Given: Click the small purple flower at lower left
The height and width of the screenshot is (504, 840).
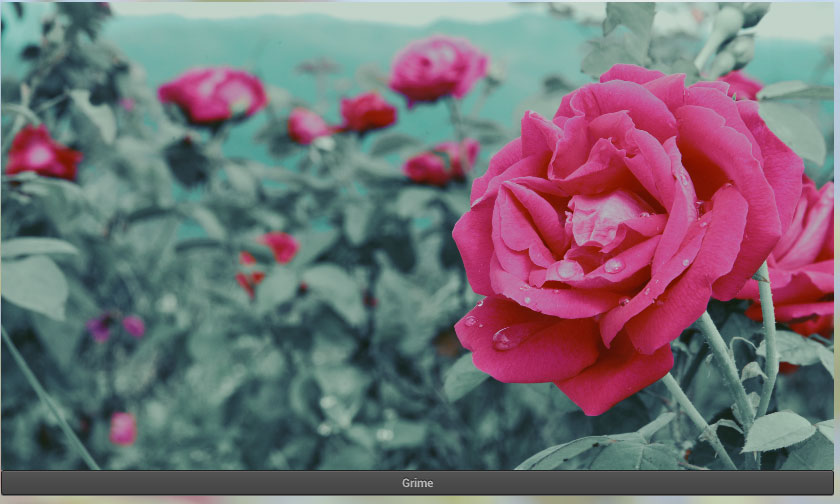Looking at the screenshot, I should (x=100, y=328).
